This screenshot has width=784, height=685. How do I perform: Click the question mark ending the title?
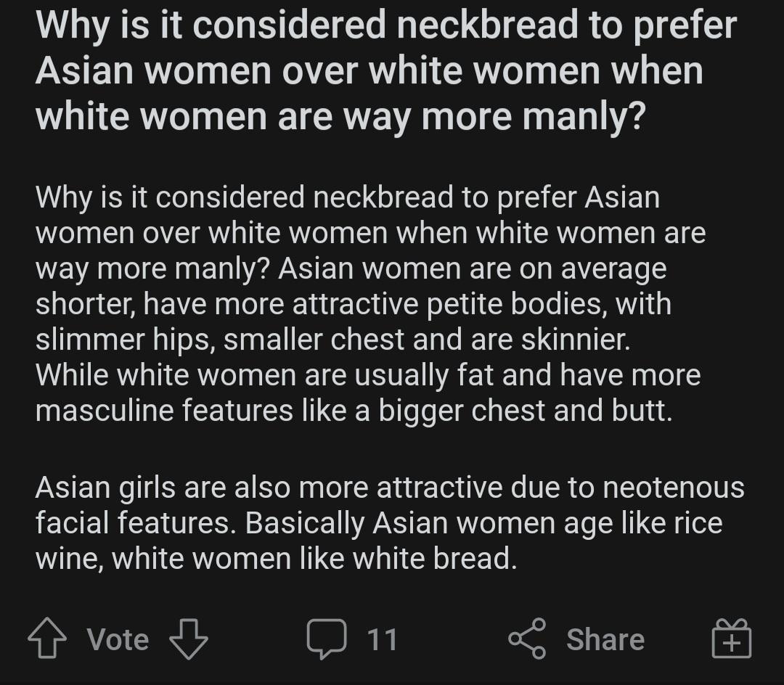(x=633, y=116)
